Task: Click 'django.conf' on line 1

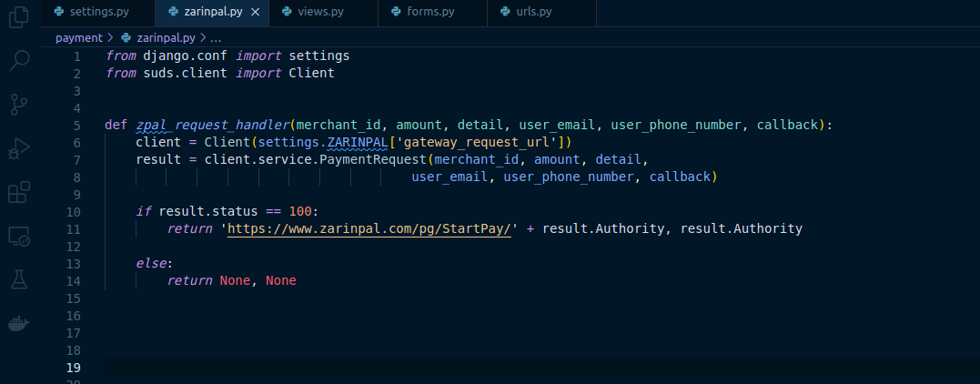Action: pyautogui.click(x=186, y=56)
